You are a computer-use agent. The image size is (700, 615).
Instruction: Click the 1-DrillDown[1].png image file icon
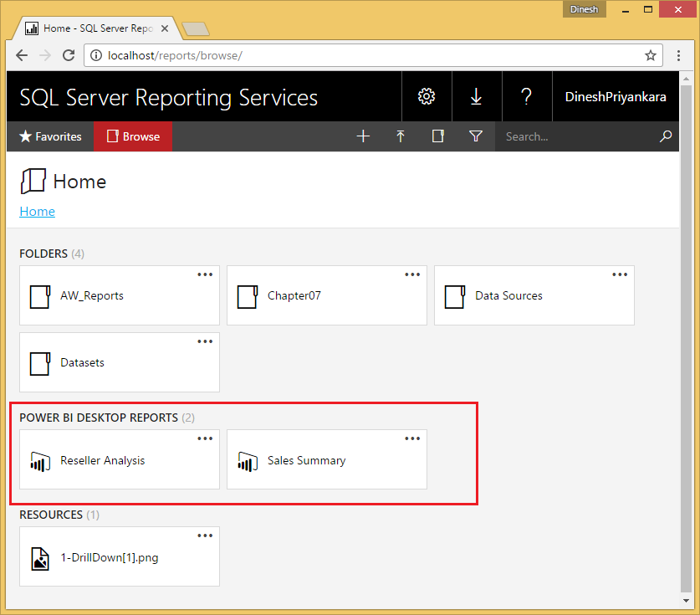coord(40,558)
